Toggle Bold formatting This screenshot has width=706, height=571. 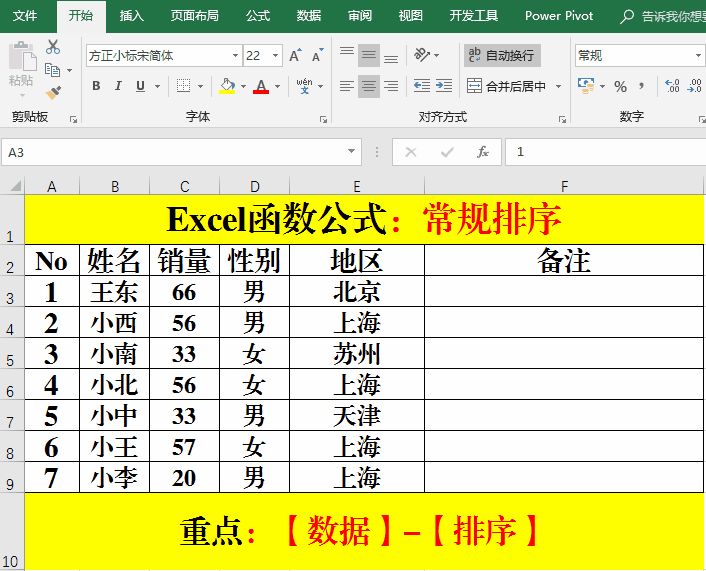[96, 87]
